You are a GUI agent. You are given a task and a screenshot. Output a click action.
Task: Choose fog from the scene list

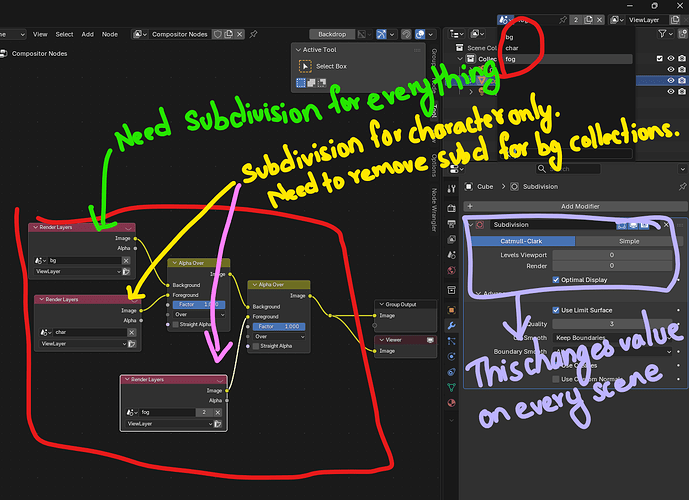click(x=568, y=59)
